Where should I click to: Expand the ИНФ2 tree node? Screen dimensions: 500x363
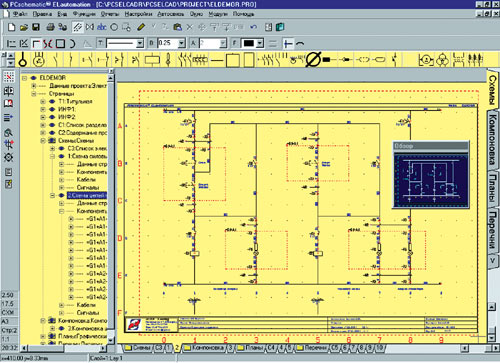[x=43, y=117]
